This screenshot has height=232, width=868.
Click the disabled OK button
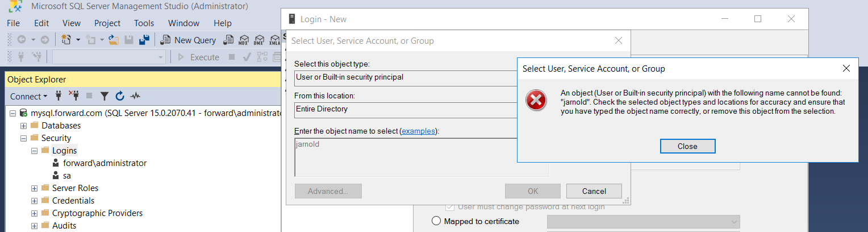click(533, 191)
